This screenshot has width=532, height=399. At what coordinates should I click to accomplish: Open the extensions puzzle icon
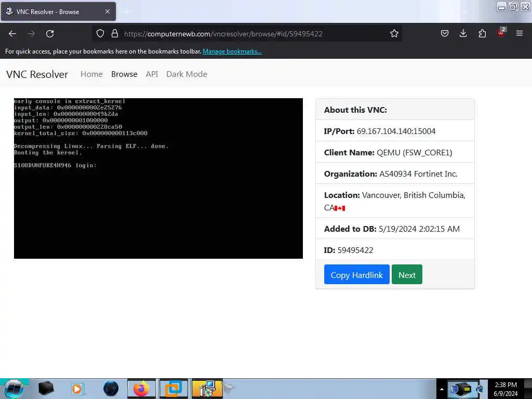click(482, 34)
